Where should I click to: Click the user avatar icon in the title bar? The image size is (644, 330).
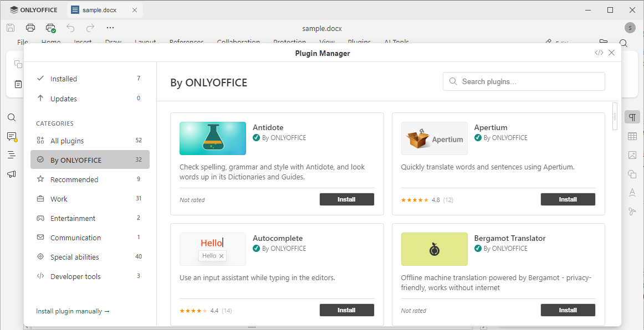point(630,28)
